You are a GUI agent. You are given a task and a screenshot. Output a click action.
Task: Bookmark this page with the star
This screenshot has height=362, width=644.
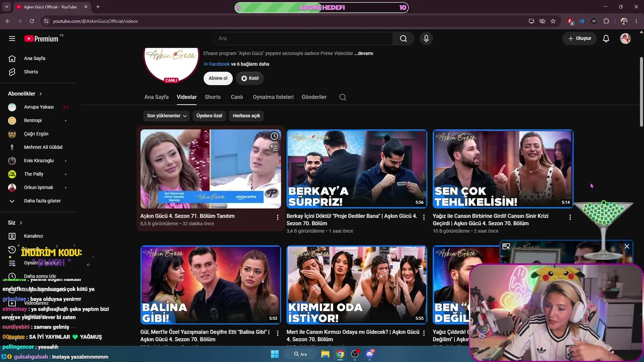tap(553, 21)
